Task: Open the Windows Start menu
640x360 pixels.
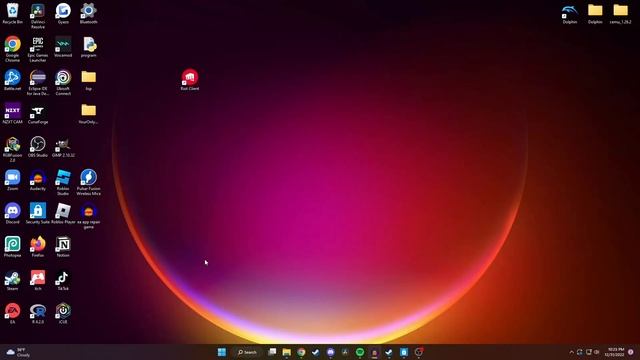Action: [x=222, y=352]
